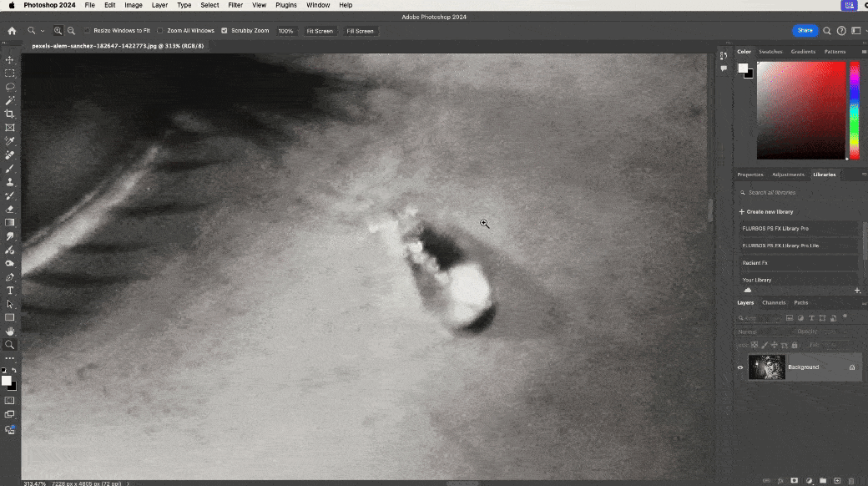Viewport: 868px width, 486px height.
Task: Click the blue Share button
Action: [x=805, y=30]
